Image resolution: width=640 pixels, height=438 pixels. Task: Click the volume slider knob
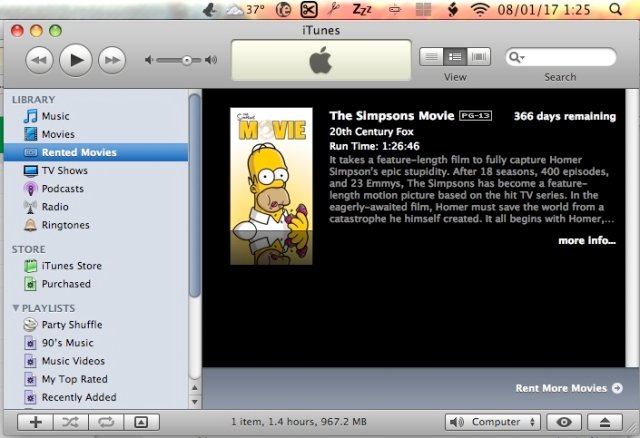(x=186, y=60)
